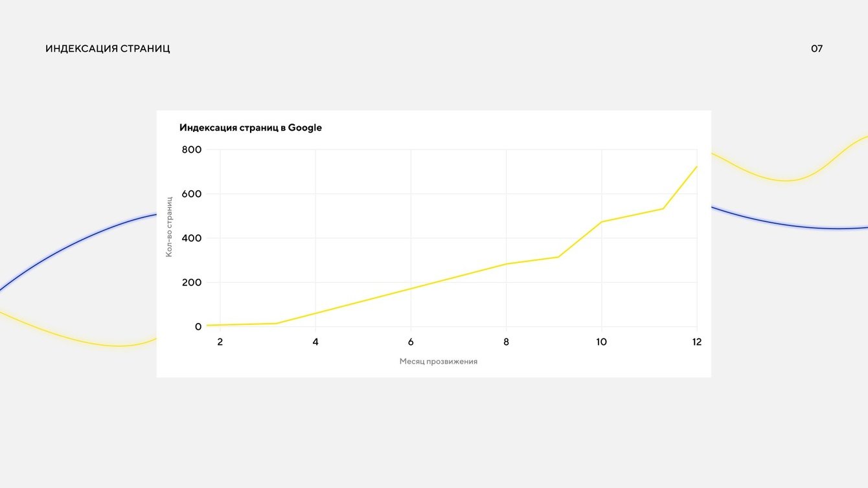This screenshot has width=868, height=488.
Task: Click the 800 value on the Y axis
Action: [191, 150]
